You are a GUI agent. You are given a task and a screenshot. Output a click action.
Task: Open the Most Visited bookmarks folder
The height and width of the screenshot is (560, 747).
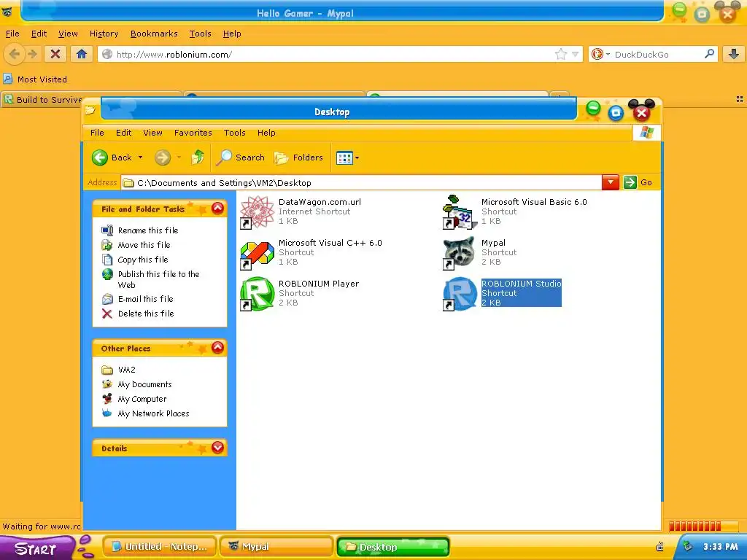[x=35, y=79]
